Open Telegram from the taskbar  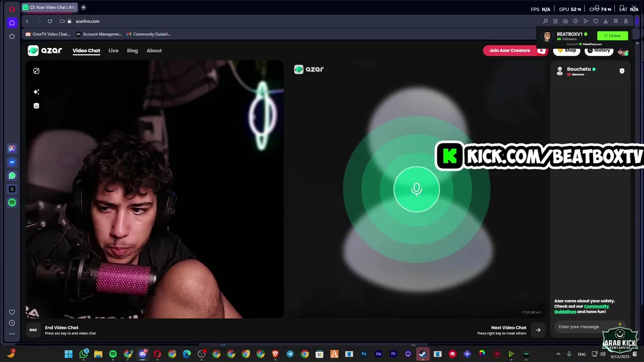pos(290,354)
